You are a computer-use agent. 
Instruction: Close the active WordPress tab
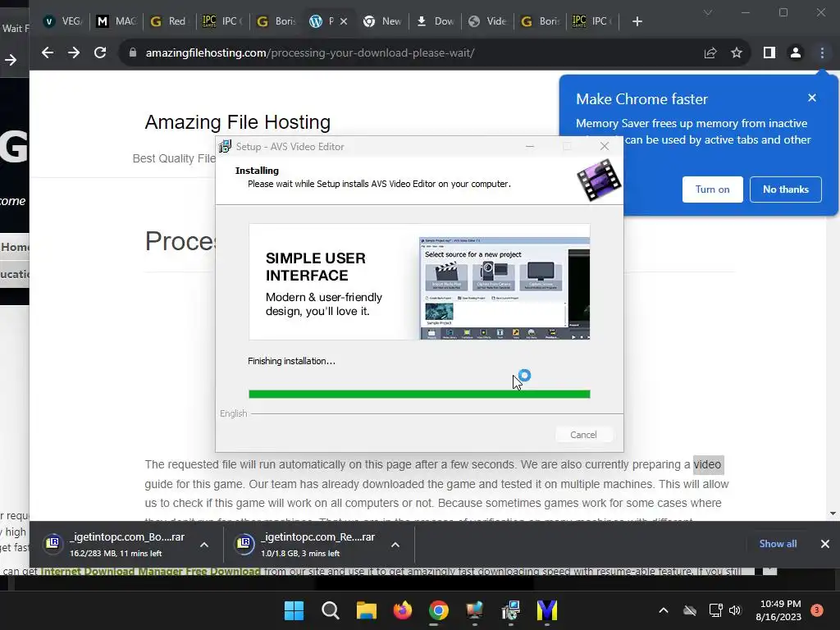344,21
